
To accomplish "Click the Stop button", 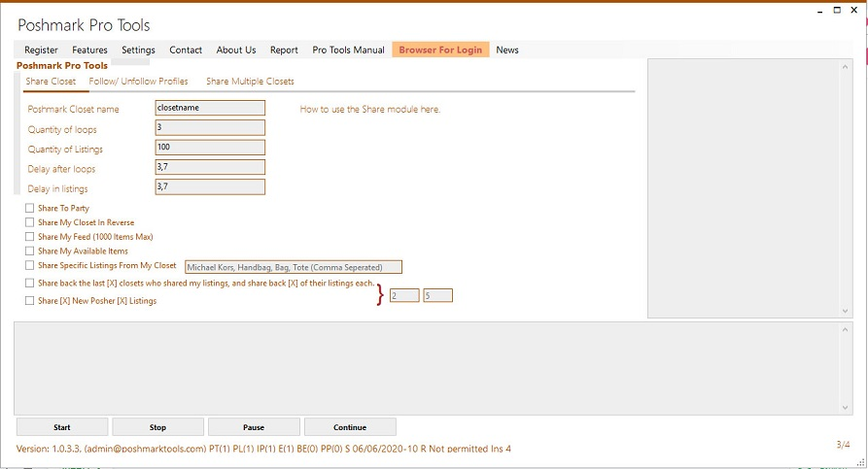I will coord(157,427).
